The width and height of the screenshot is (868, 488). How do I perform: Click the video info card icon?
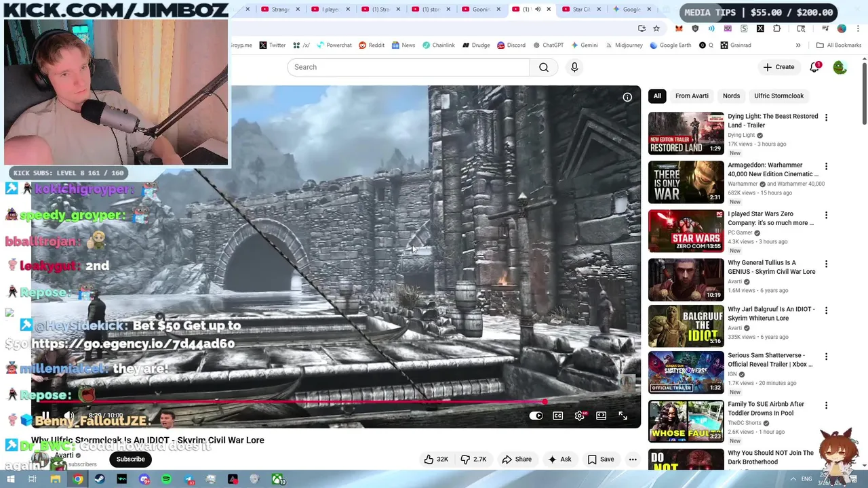pos(627,97)
